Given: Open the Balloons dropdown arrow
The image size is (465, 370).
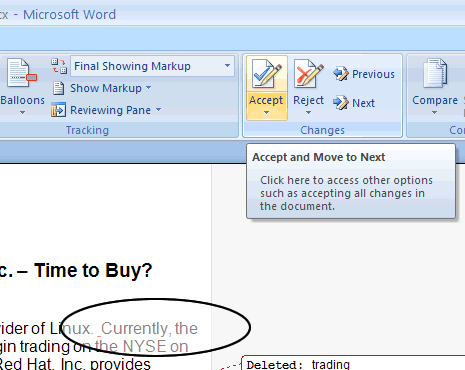Looking at the screenshot, I should point(22,113).
